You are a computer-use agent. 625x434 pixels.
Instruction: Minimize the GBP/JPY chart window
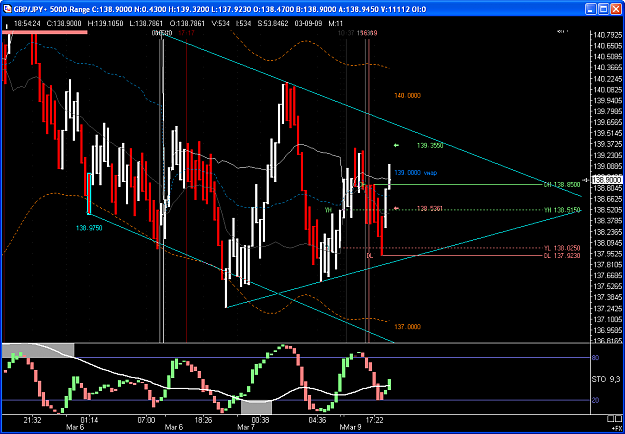pyautogui.click(x=592, y=8)
